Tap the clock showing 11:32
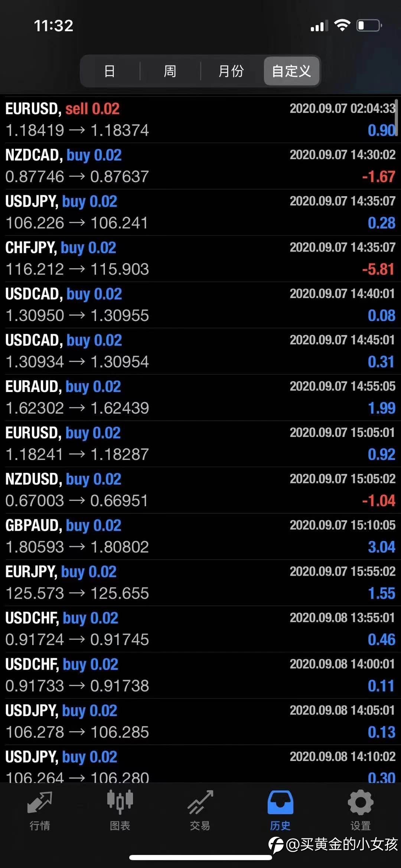The height and width of the screenshot is (868, 401). [53, 26]
